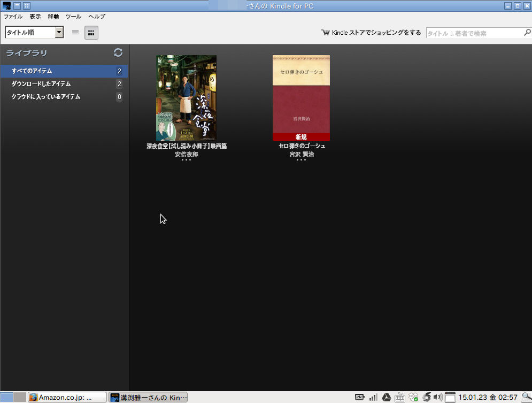Click the keyboard input method tray icon

[400, 397]
